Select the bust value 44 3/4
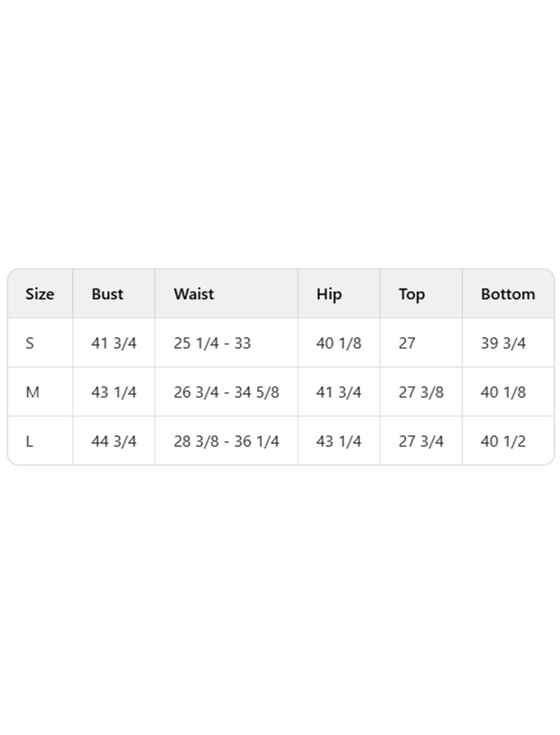 coord(113,441)
